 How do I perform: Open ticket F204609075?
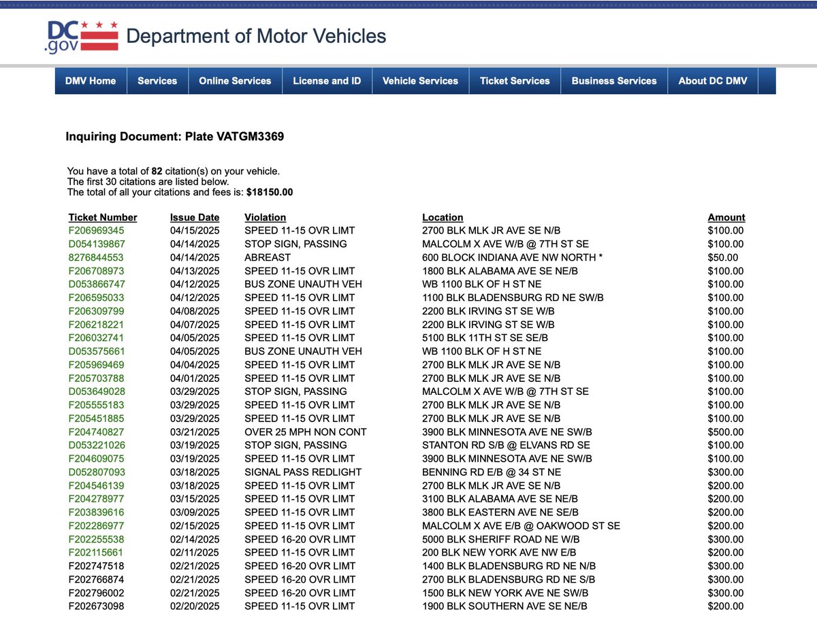point(97,459)
